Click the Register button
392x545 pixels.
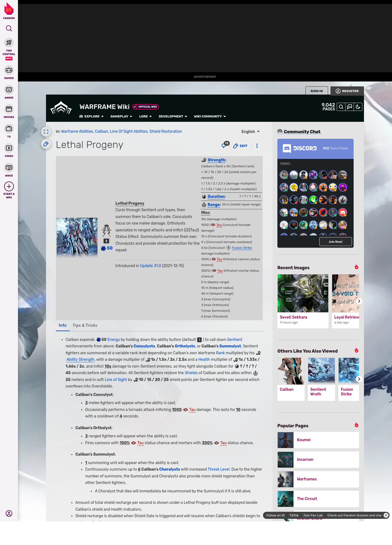(347, 91)
